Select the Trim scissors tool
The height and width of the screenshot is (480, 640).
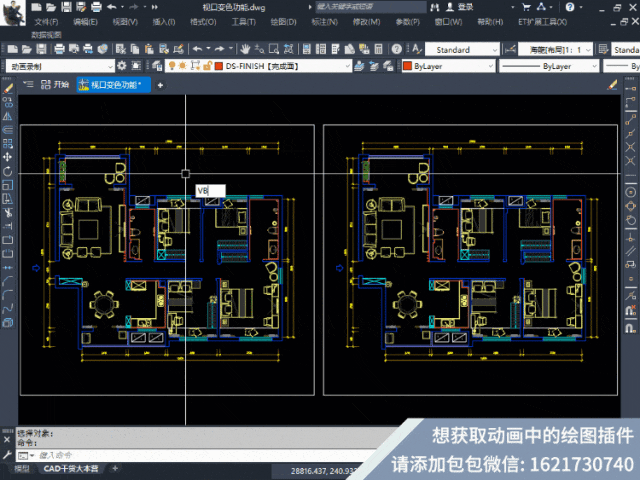[8, 213]
